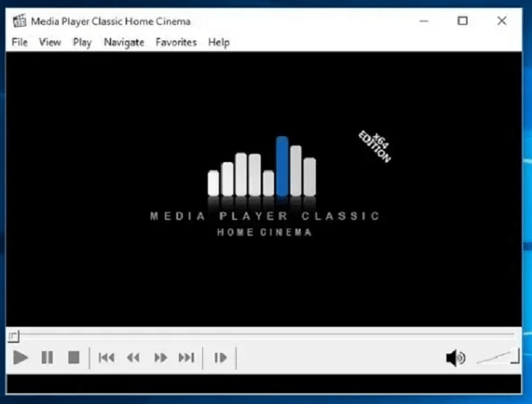The height and width of the screenshot is (404, 532).
Task: Click the seek bar timeline
Action: (266, 334)
